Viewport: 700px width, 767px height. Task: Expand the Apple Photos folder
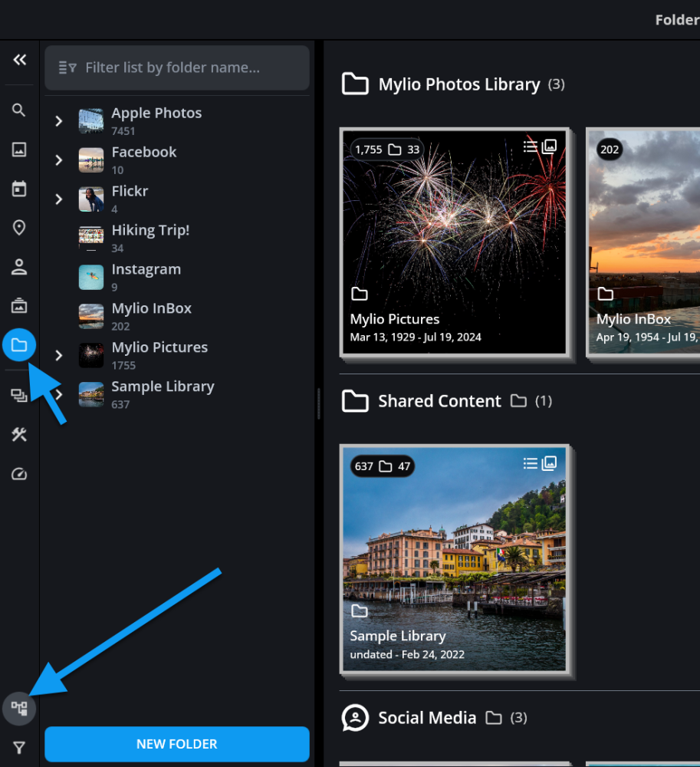(59, 121)
